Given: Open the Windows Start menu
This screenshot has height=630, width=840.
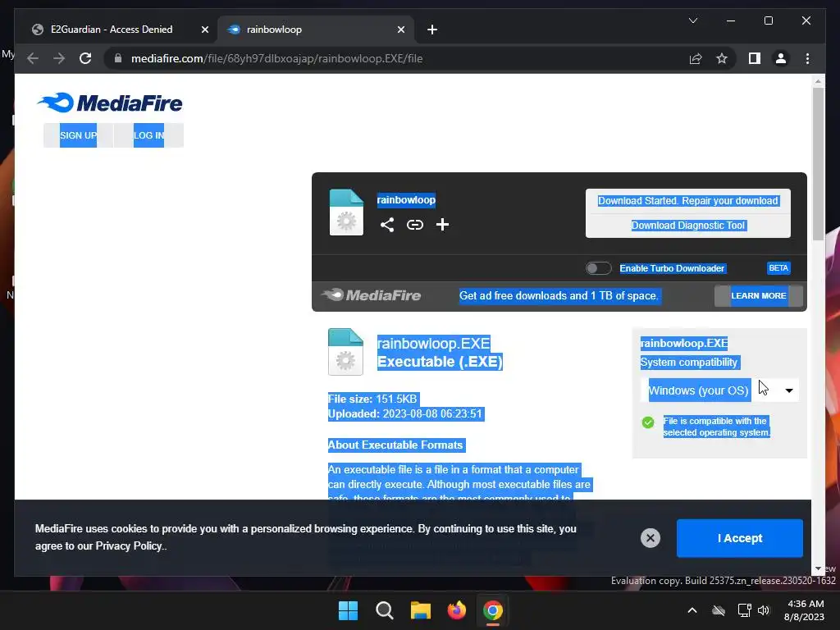Looking at the screenshot, I should click(348, 610).
